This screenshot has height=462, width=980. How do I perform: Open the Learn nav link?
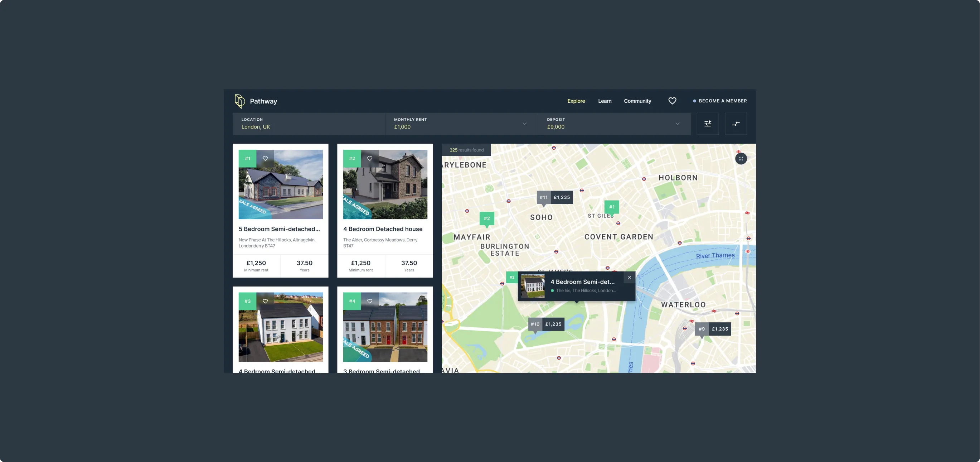pyautogui.click(x=605, y=101)
